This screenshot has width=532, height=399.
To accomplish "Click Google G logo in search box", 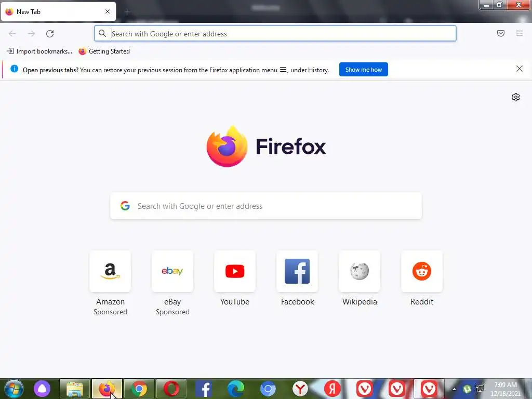I will tap(125, 206).
